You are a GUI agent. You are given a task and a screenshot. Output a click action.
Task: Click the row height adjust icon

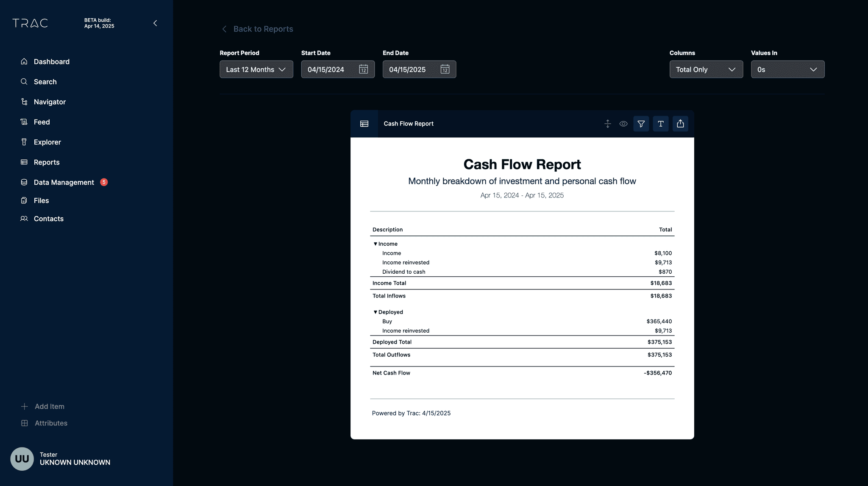pyautogui.click(x=607, y=124)
